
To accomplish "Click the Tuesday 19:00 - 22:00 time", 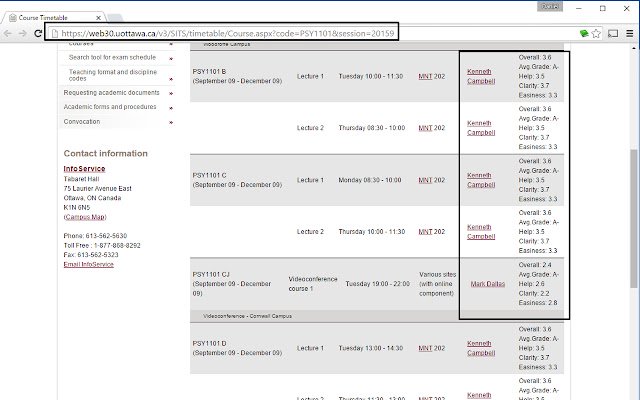I will pos(378,284).
